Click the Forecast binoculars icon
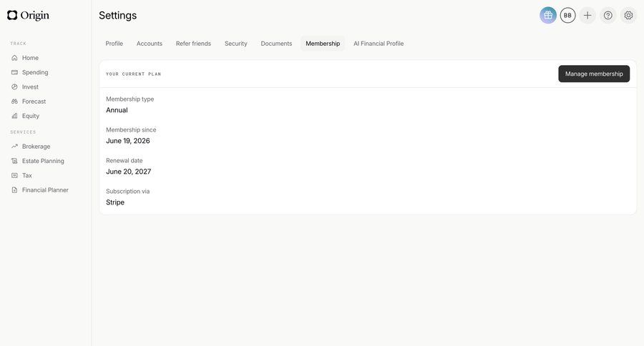The width and height of the screenshot is (644, 346). [x=14, y=102]
